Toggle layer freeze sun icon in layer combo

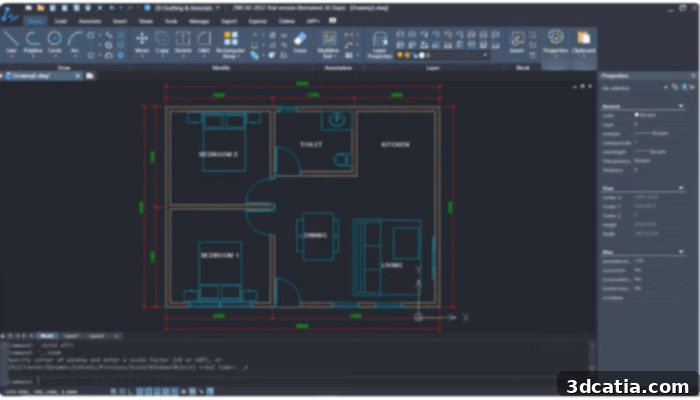point(407,55)
